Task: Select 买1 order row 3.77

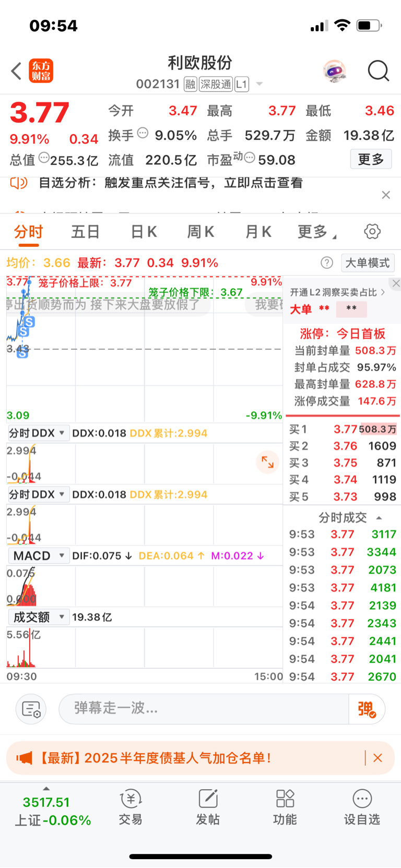Action: (x=343, y=429)
